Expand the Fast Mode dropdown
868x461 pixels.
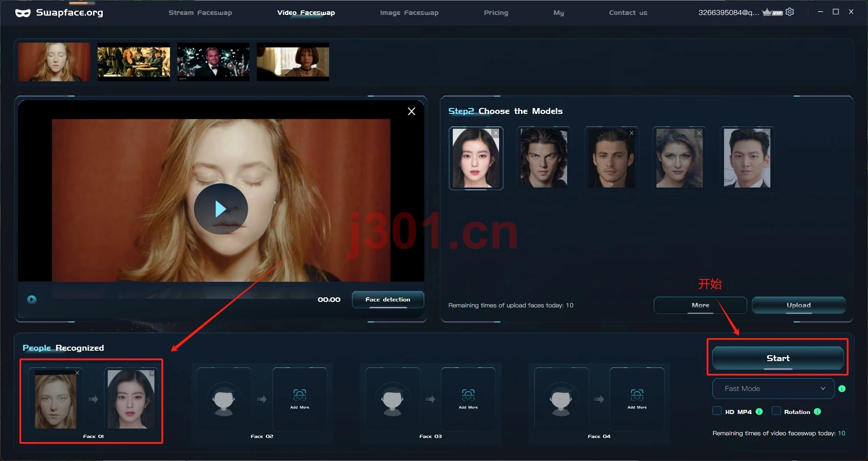(773, 389)
